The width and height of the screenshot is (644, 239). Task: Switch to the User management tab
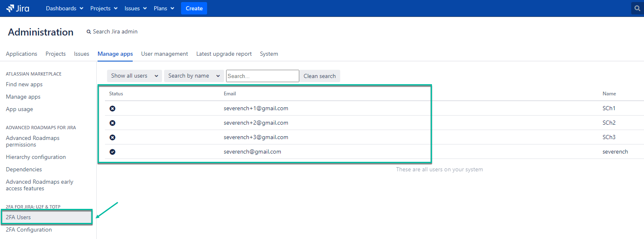164,54
